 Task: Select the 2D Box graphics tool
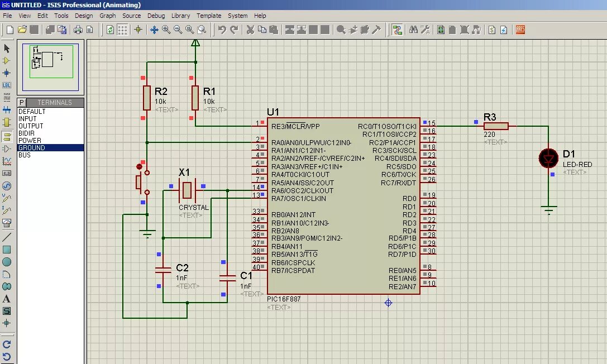coord(7,250)
